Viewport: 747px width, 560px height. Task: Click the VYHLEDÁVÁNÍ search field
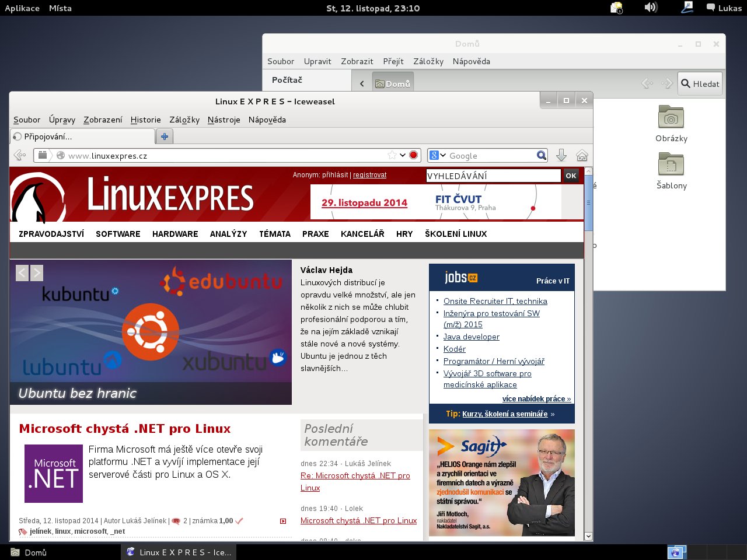[493, 176]
